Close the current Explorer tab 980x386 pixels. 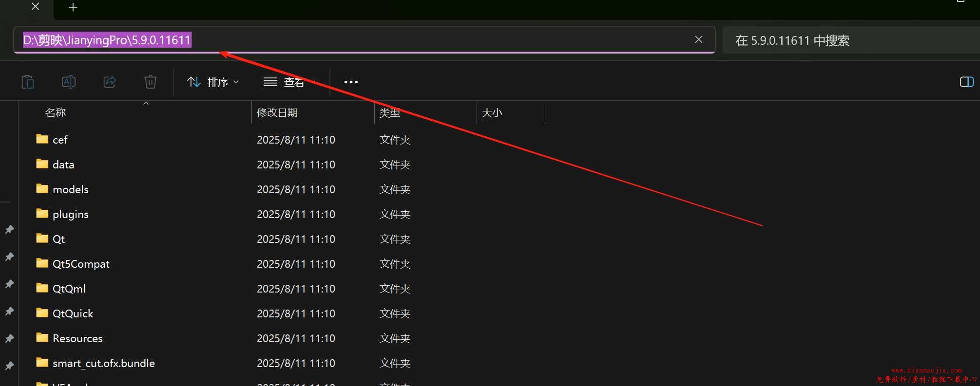pyautogui.click(x=35, y=7)
